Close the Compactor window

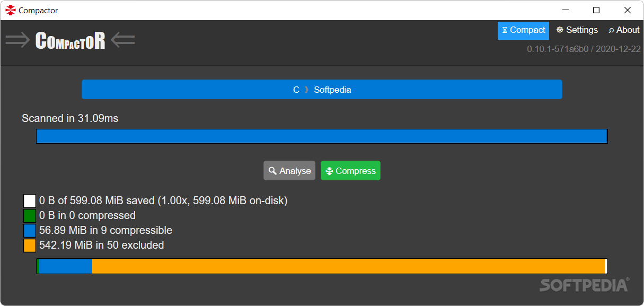pos(628,10)
